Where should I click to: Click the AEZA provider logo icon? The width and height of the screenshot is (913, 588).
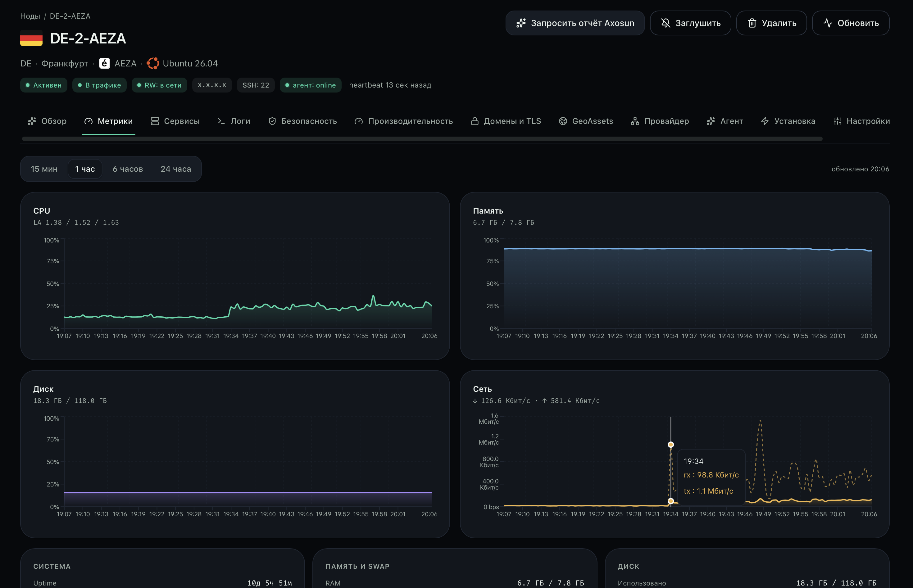click(x=105, y=63)
